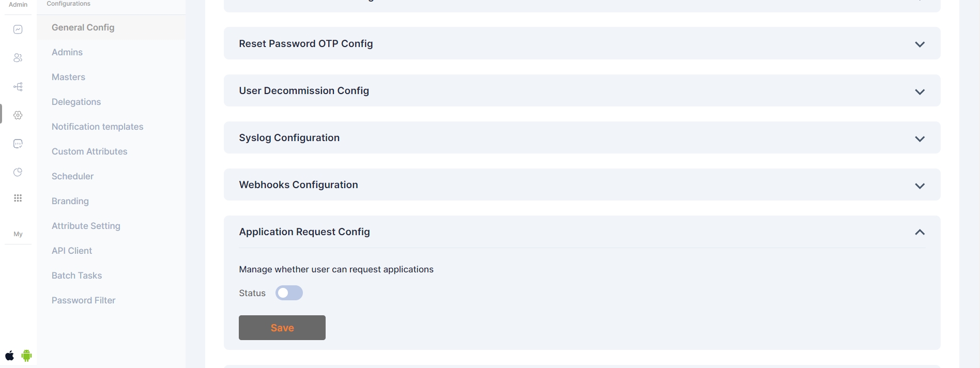
Task: Expand the Webhooks Configuration chevron
Action: (x=920, y=186)
